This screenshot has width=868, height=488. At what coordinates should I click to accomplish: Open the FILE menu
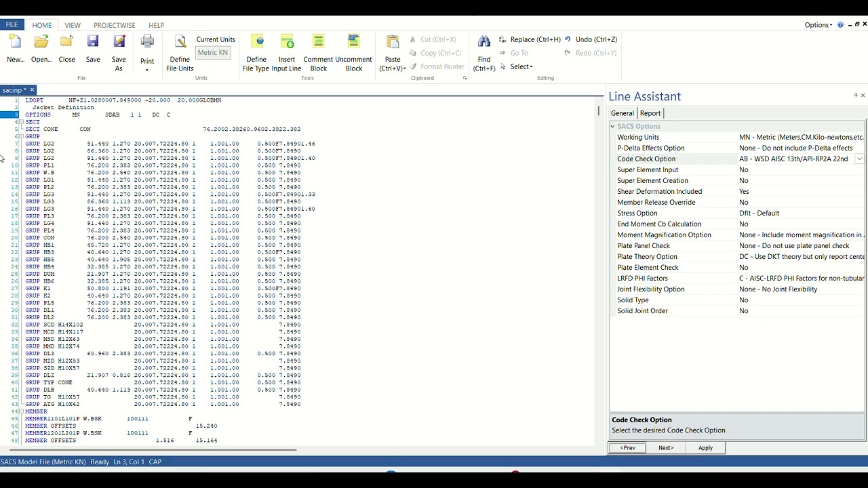pyautogui.click(x=12, y=25)
